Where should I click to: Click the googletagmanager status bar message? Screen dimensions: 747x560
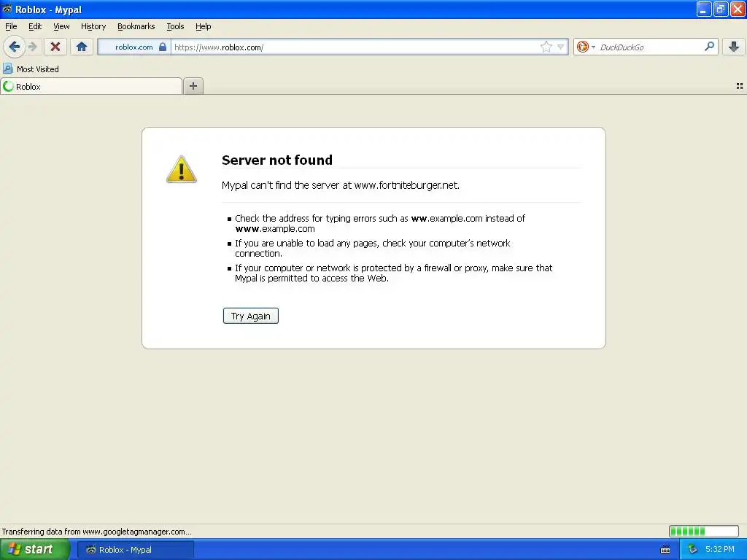pos(97,532)
